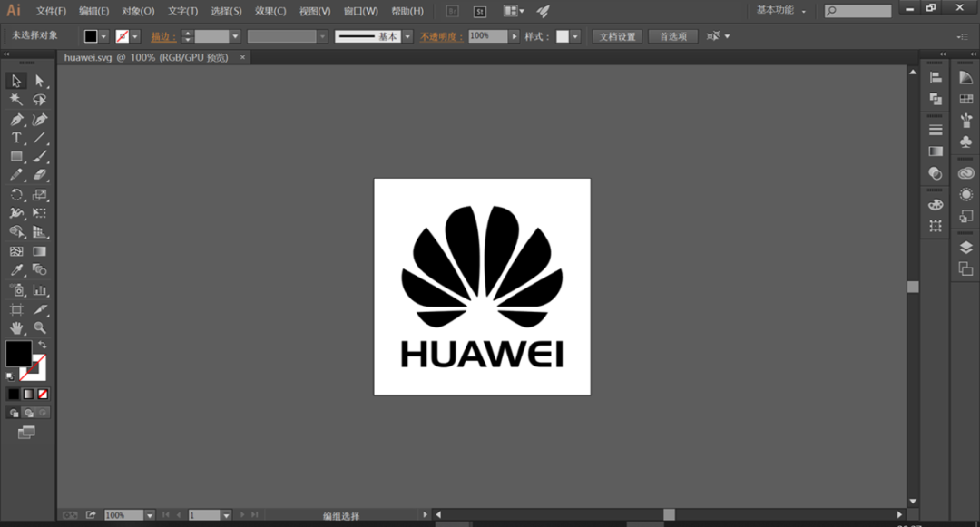
Task: Choose the Lasso tool
Action: pos(39,100)
